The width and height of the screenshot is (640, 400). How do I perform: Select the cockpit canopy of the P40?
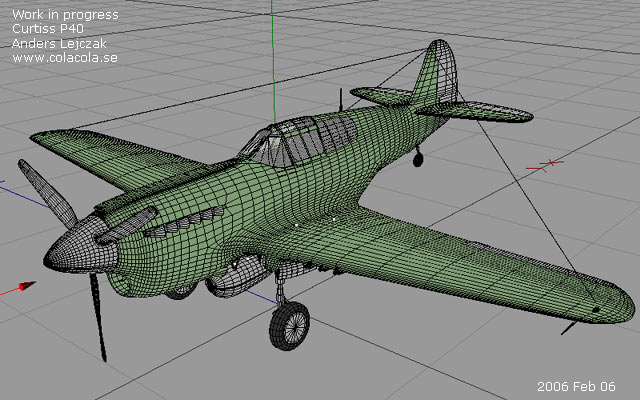298,140
